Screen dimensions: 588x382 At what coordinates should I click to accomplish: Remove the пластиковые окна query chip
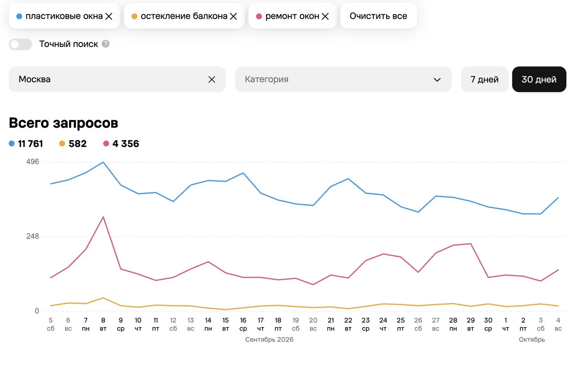click(109, 16)
